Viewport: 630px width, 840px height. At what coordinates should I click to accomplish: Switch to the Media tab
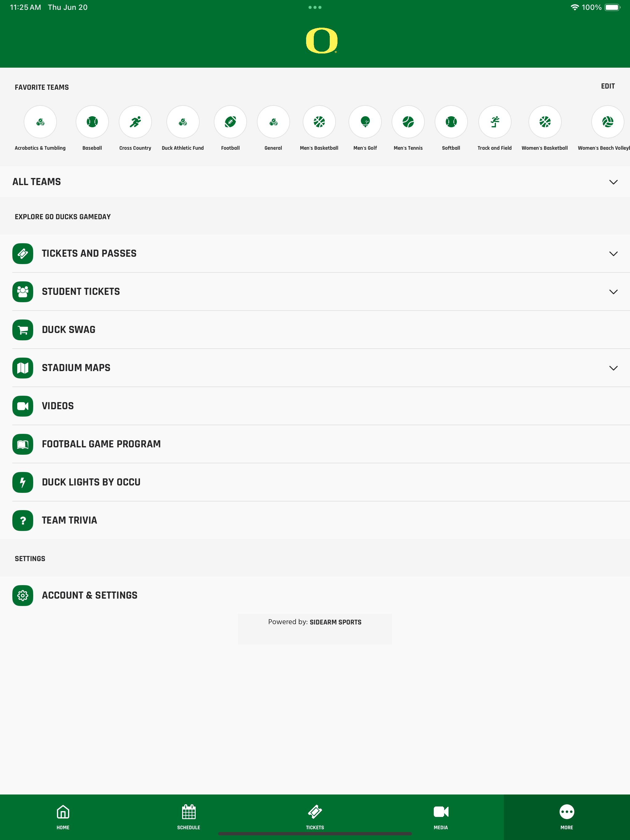pyautogui.click(x=441, y=817)
